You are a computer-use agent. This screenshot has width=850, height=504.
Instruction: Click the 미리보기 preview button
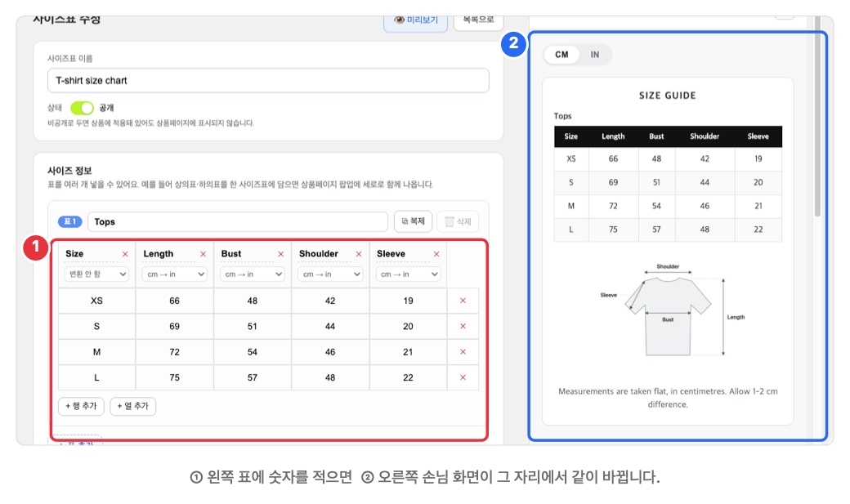pyautogui.click(x=416, y=20)
